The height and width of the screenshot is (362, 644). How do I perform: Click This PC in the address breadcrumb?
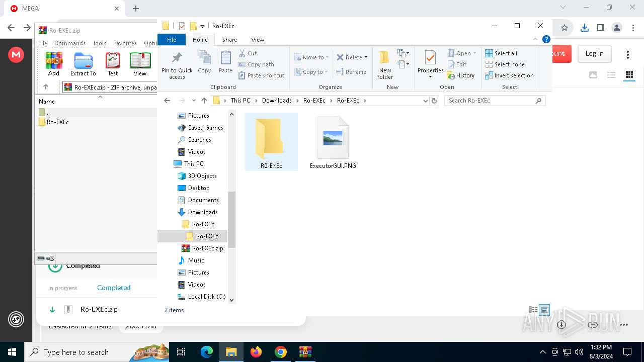240,101
